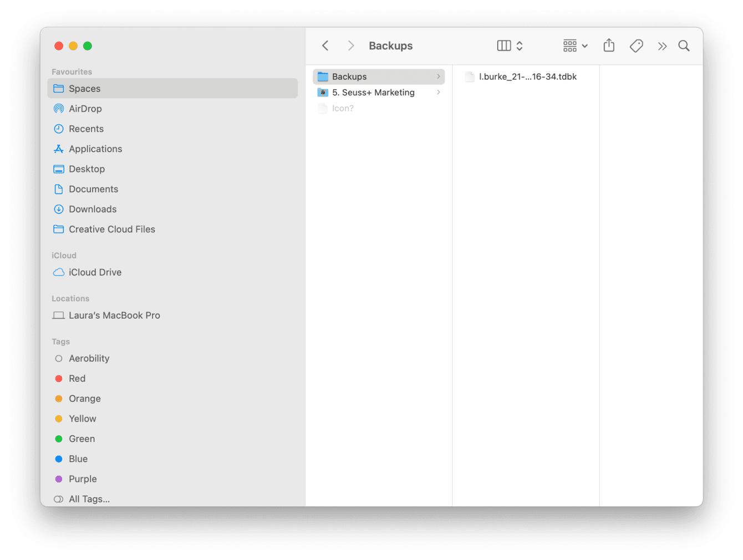
Task: Click the sort direction chevrons beside column view
Action: 520,45
